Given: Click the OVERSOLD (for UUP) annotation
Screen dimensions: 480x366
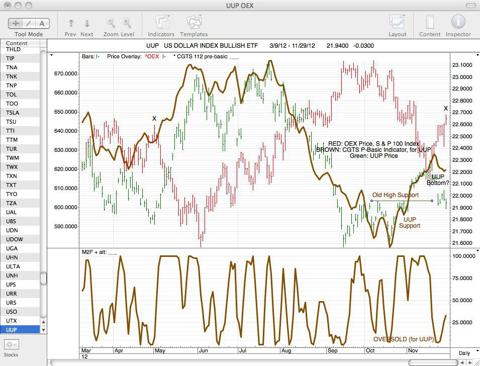Looking at the screenshot, I should [404, 339].
